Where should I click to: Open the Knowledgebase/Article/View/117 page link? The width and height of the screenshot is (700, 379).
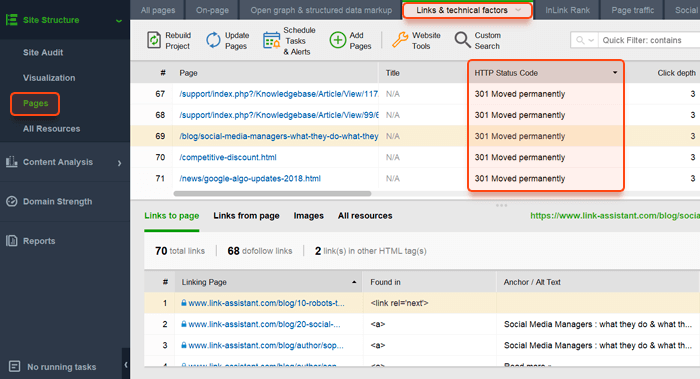coord(279,94)
